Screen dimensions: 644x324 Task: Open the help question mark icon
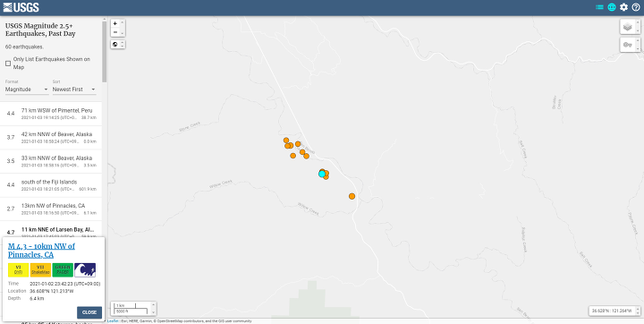(x=636, y=7)
